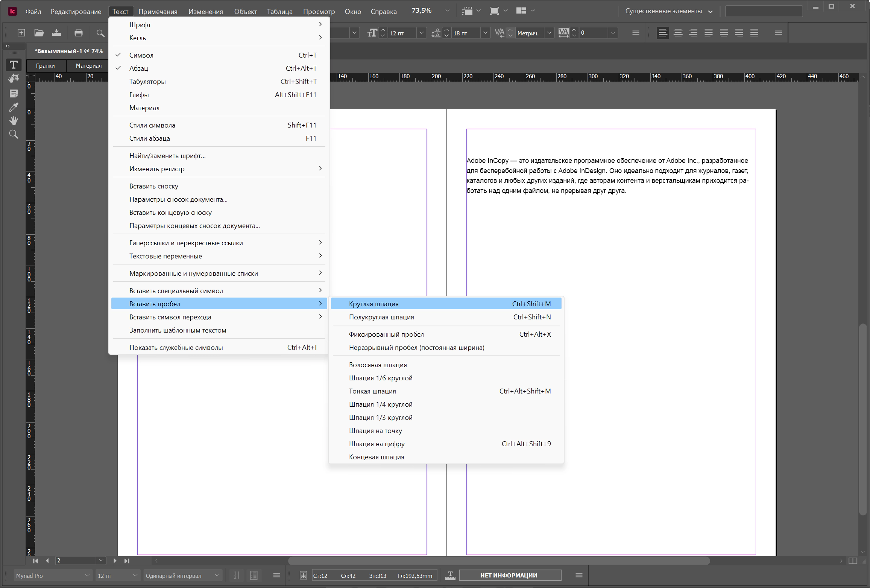Click the search field in the top right

click(x=764, y=11)
